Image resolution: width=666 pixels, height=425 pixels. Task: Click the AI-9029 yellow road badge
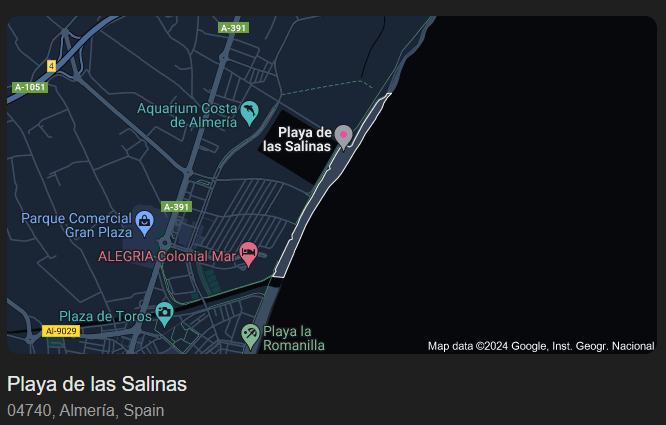61,331
